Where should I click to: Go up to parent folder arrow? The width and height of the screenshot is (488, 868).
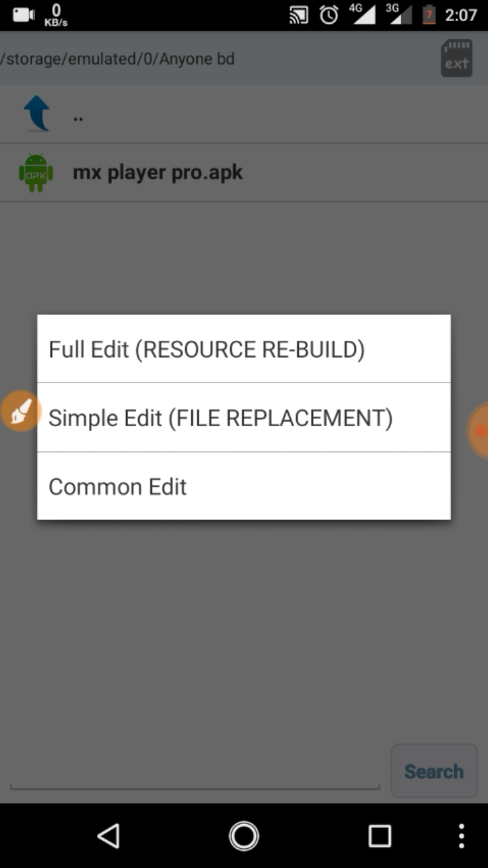coord(37,113)
